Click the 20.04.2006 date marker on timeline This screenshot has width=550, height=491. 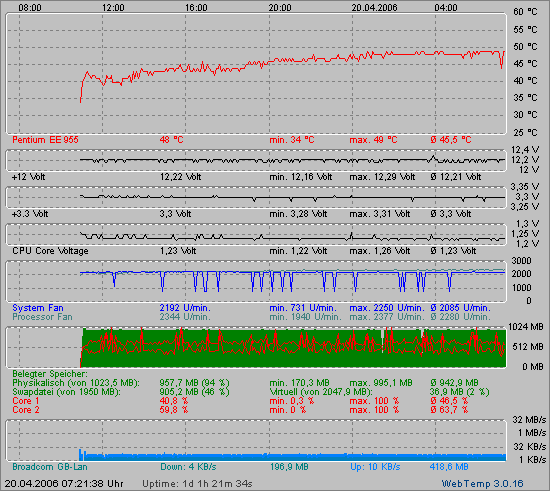click(x=374, y=8)
